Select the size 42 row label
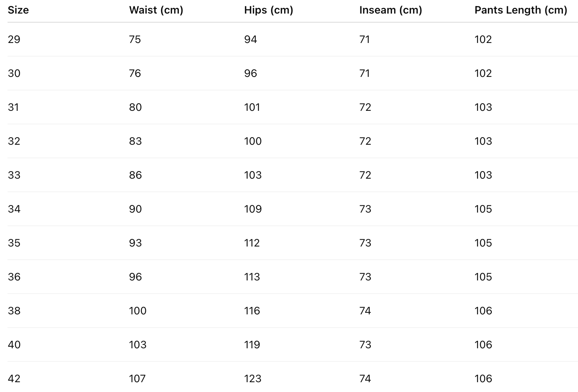The image size is (578, 392). click(14, 379)
